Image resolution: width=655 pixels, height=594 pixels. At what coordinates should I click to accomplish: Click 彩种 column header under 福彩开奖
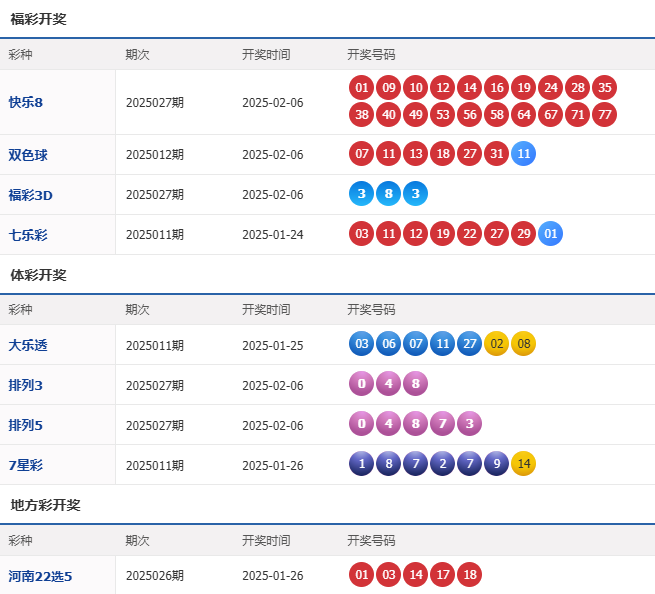[x=20, y=55]
